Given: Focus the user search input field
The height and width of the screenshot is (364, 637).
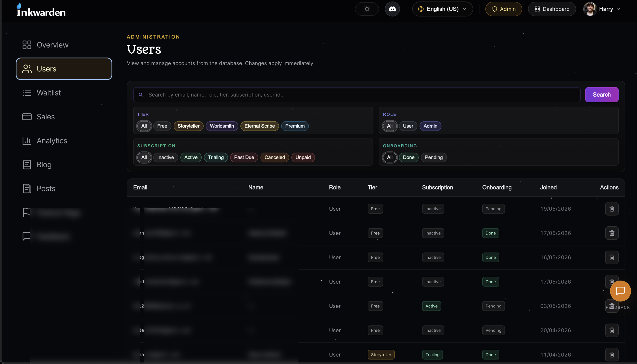Looking at the screenshot, I should pos(357,95).
